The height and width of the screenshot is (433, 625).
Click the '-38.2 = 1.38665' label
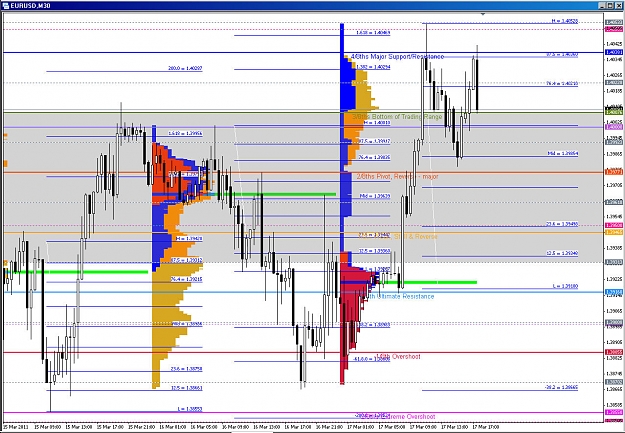[x=561, y=387]
